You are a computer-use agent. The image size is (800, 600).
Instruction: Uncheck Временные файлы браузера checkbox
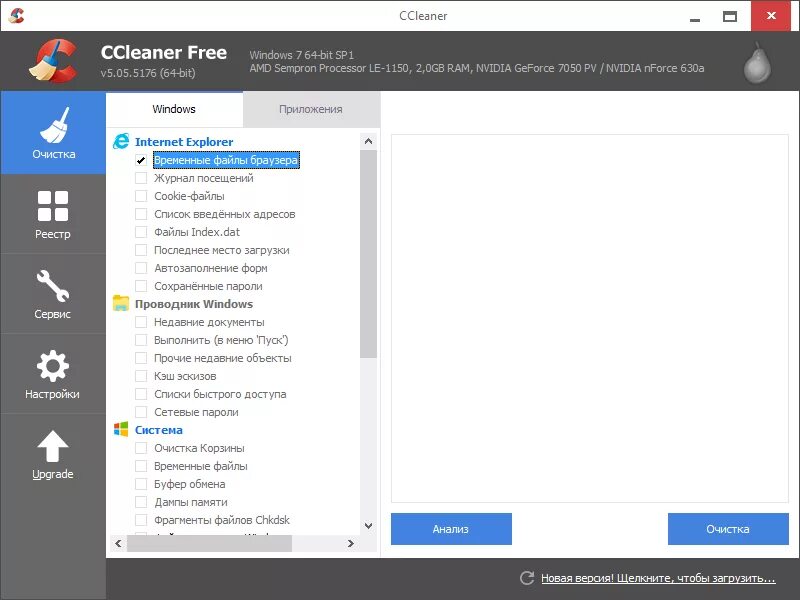pyautogui.click(x=141, y=160)
